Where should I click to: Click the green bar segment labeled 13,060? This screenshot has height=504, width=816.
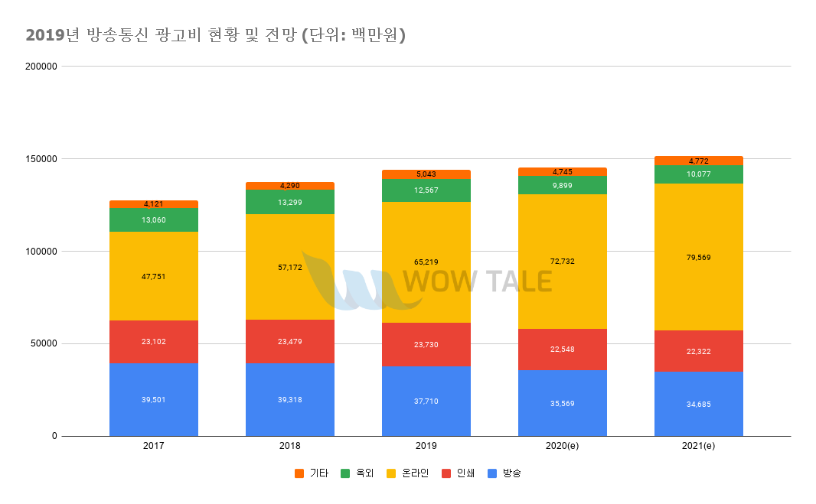(154, 220)
